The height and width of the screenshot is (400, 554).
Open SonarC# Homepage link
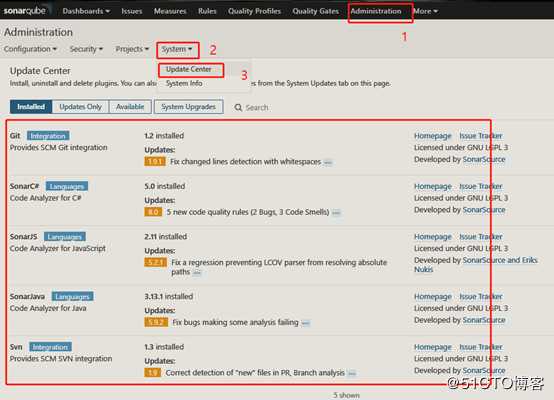pyautogui.click(x=433, y=186)
